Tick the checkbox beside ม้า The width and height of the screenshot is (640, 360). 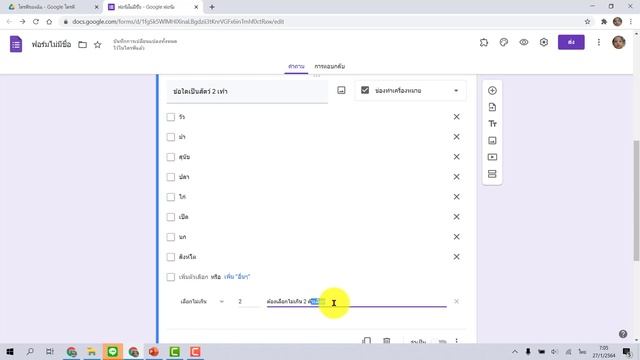pos(171,137)
